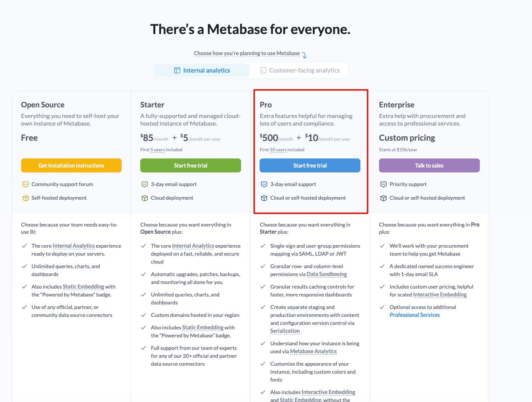Click the Enterprise Priority support chat icon

click(x=384, y=185)
